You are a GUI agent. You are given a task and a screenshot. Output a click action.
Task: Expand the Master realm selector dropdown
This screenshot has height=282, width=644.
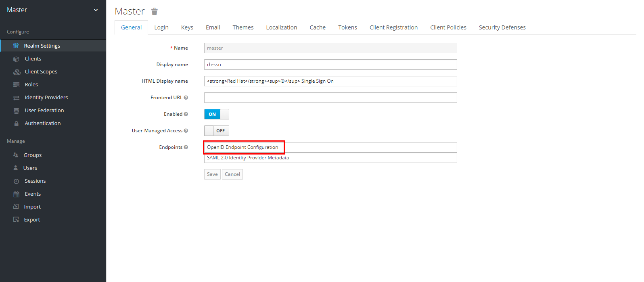coord(96,10)
